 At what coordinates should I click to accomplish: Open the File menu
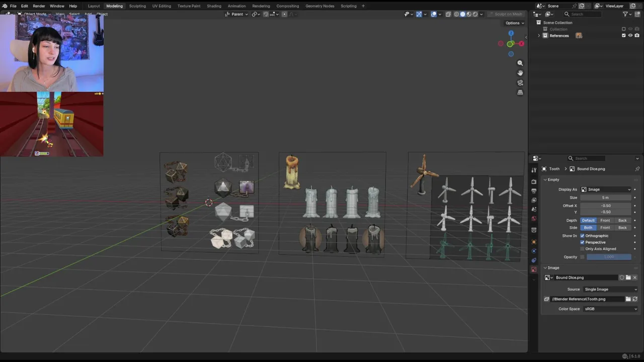(x=13, y=6)
